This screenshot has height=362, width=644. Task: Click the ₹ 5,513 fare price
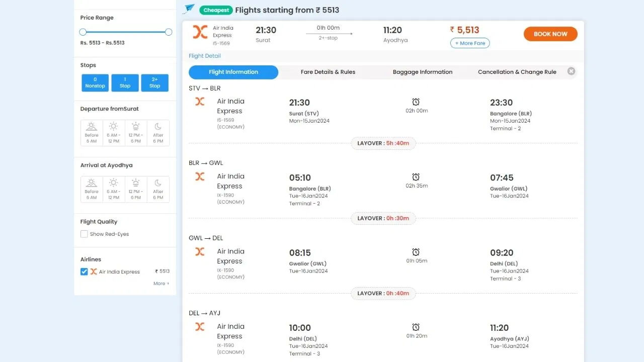pos(464,30)
